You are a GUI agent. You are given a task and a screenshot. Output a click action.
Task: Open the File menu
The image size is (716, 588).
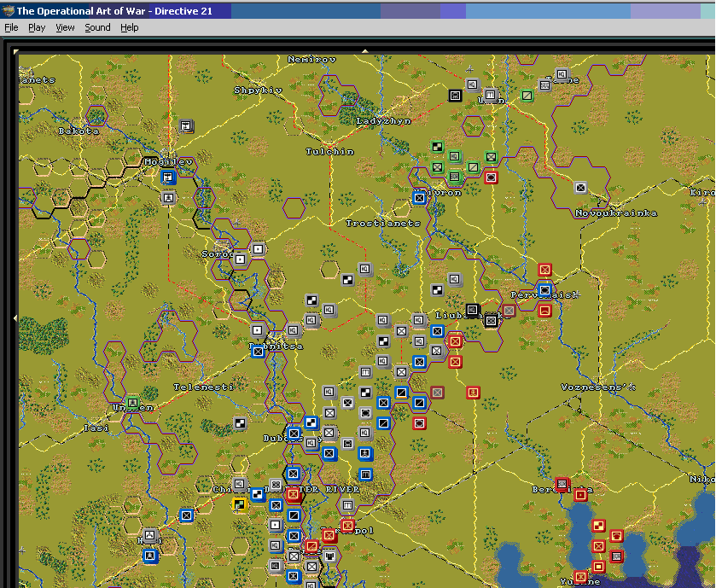pyautogui.click(x=11, y=27)
